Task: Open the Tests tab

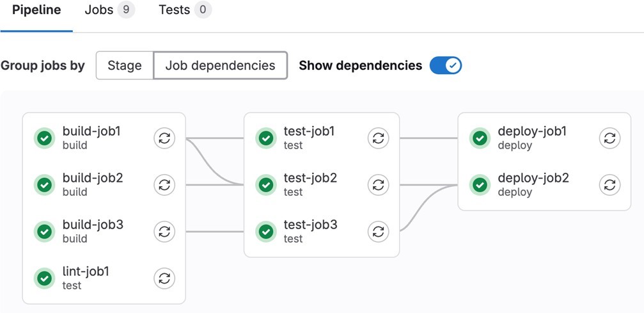Action: pyautogui.click(x=184, y=10)
